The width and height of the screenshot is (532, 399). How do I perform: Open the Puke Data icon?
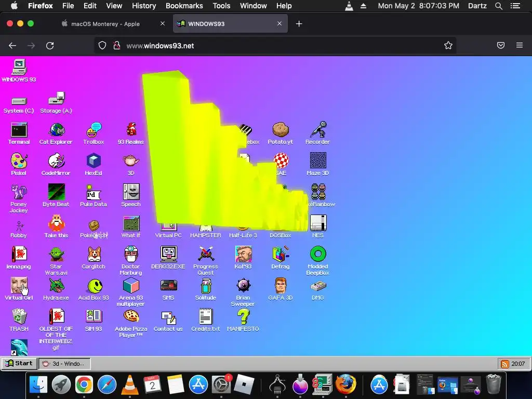[x=94, y=192]
